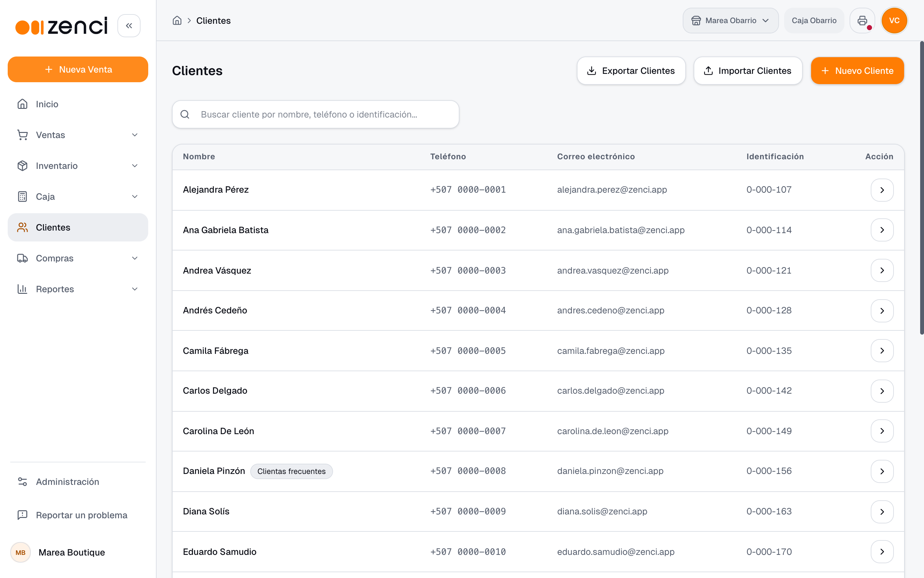Open details arrow for Daniela Pinzón
Screen dimensions: 924x578
coord(882,471)
